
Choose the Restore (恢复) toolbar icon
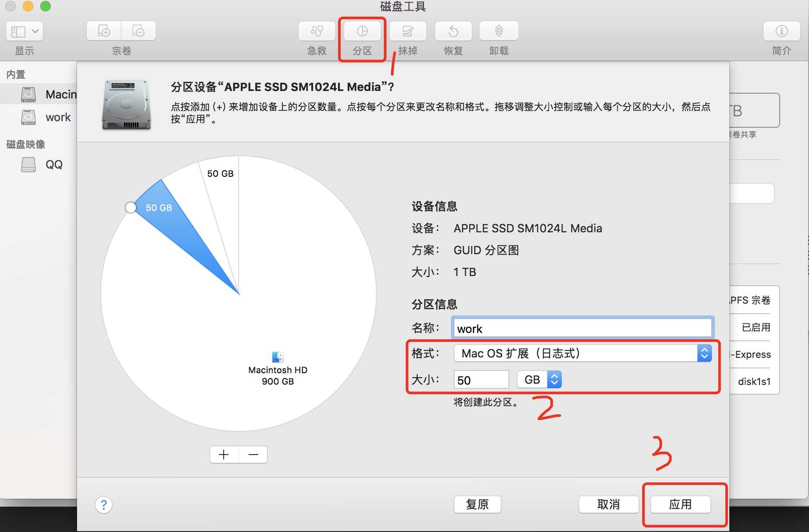pyautogui.click(x=454, y=31)
